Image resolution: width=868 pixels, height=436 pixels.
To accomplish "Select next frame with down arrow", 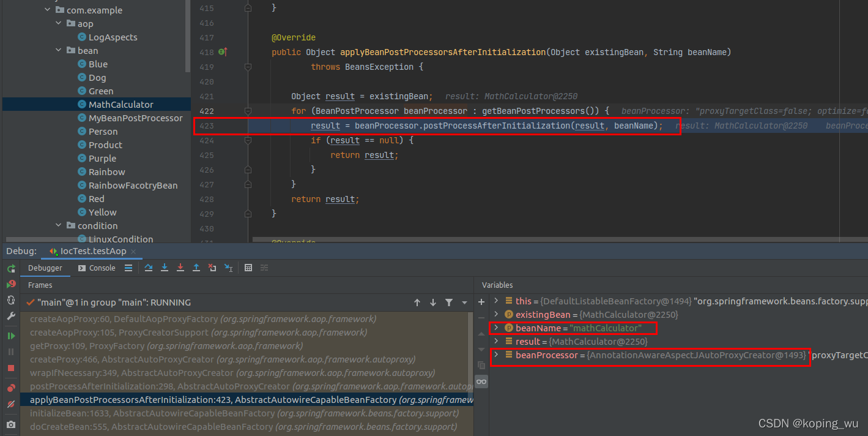I will [x=433, y=303].
